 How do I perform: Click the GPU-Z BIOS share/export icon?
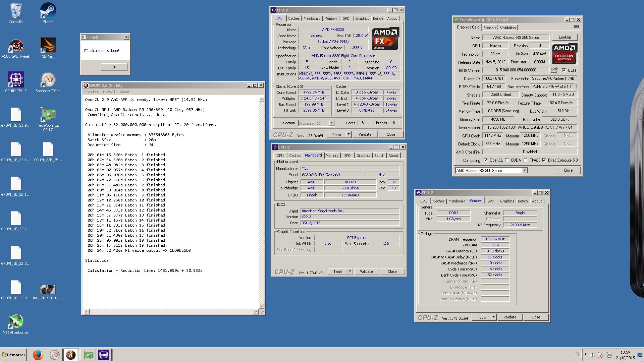554,70
